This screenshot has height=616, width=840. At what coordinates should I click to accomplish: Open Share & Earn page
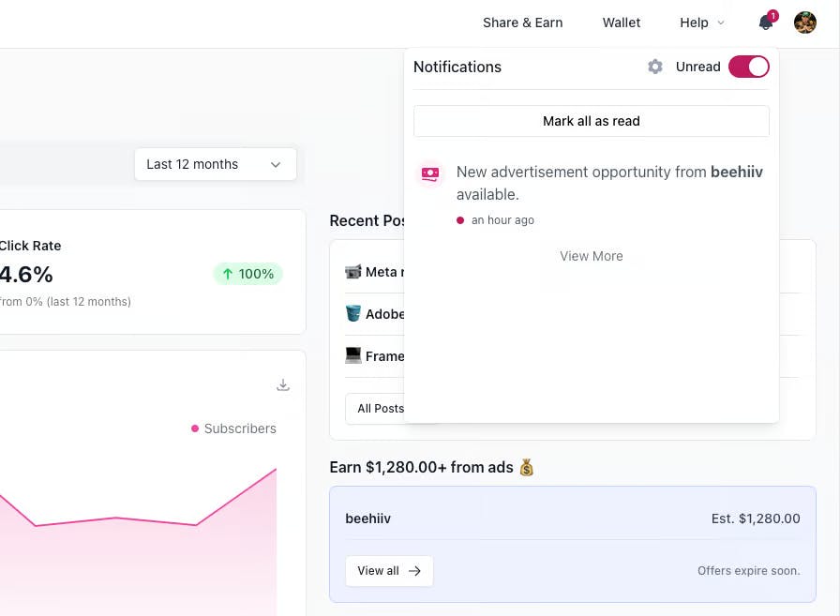[522, 23]
